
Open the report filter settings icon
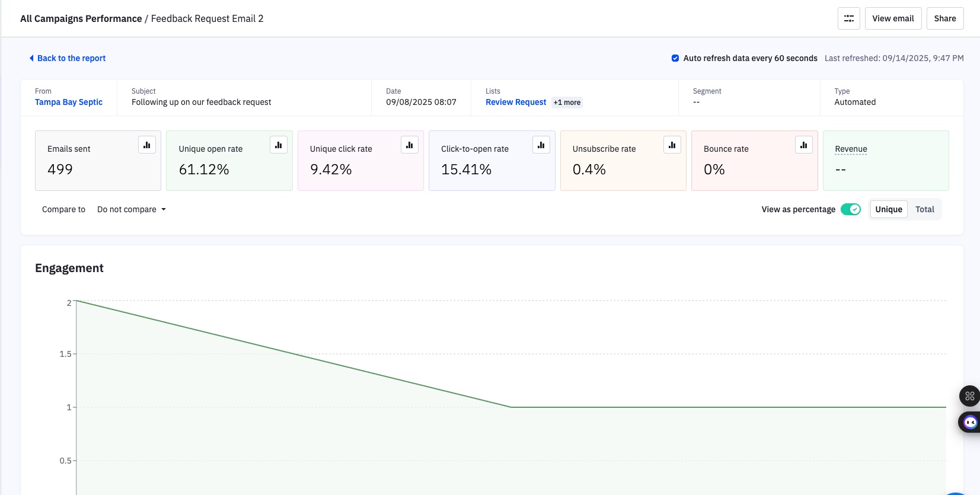848,18
